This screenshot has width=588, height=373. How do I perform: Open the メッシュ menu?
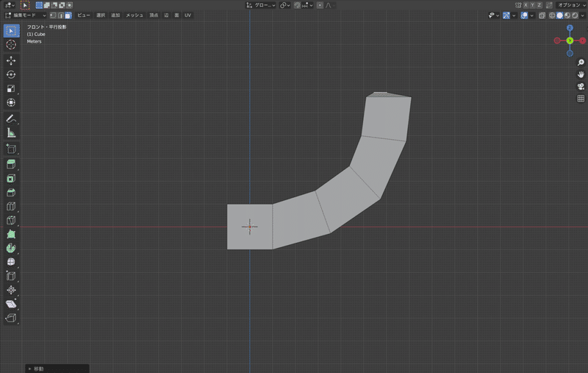[x=135, y=15]
